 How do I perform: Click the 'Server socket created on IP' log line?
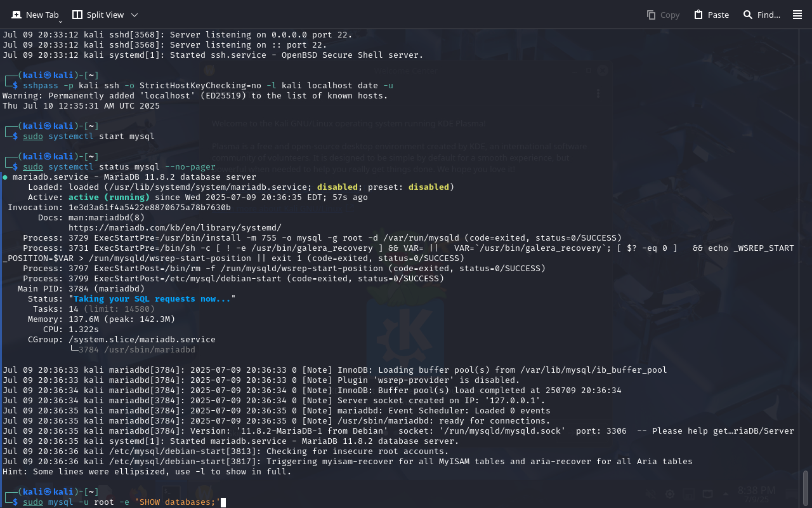[x=274, y=400]
